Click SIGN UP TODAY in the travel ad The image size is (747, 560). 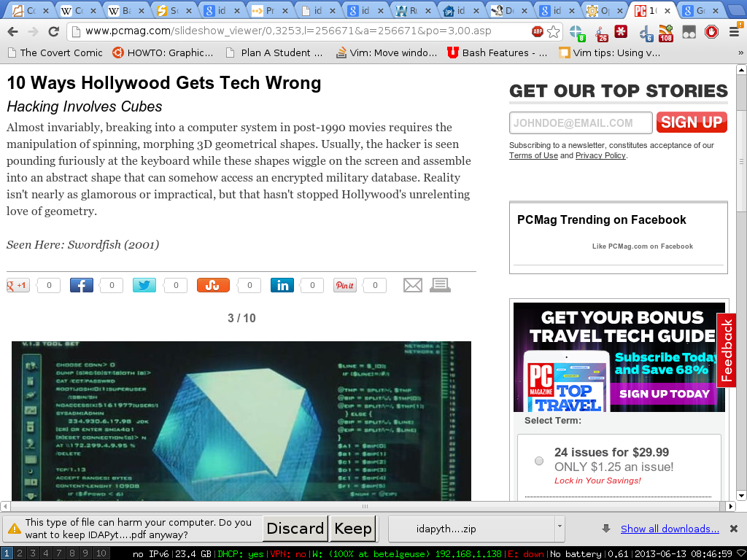[x=664, y=394]
